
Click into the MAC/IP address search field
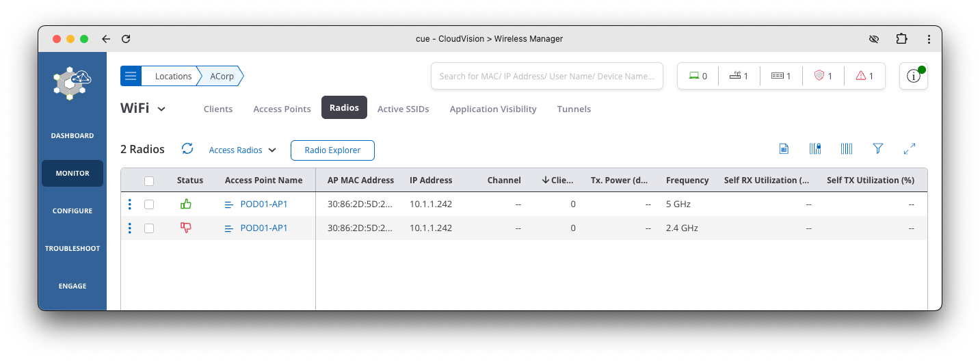click(546, 76)
